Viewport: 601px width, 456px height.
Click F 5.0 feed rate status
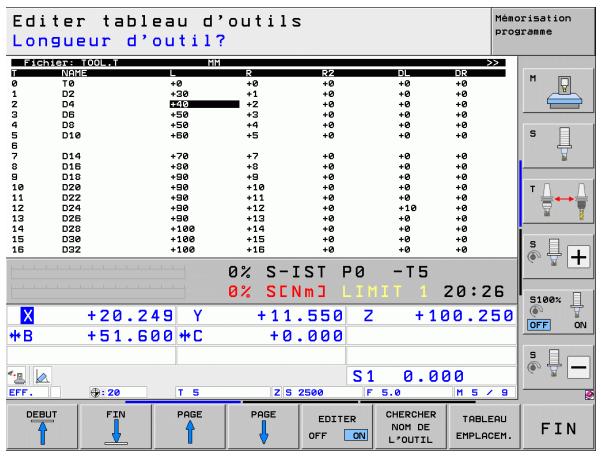click(x=408, y=392)
